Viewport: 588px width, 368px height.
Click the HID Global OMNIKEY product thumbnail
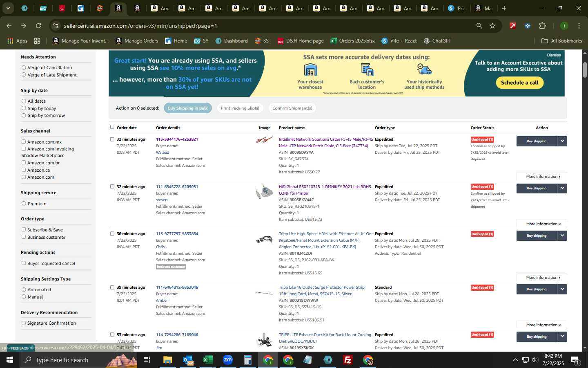pos(264,191)
